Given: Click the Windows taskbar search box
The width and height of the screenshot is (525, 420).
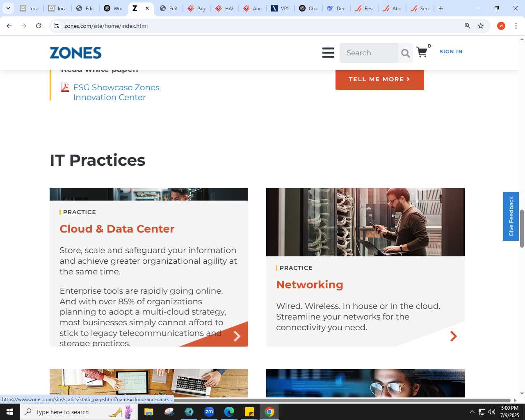Looking at the screenshot, I should pos(78,412).
